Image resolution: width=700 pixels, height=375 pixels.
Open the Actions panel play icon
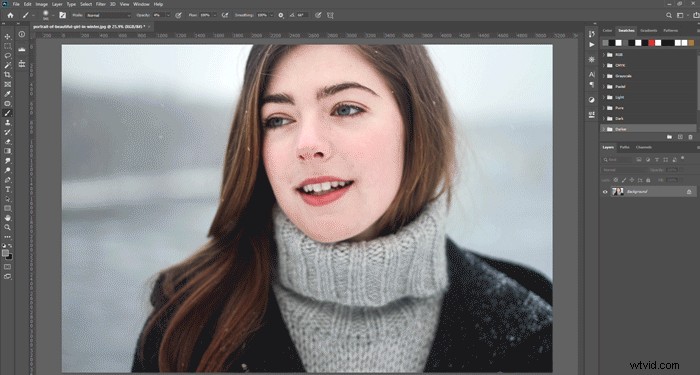pyautogui.click(x=592, y=45)
